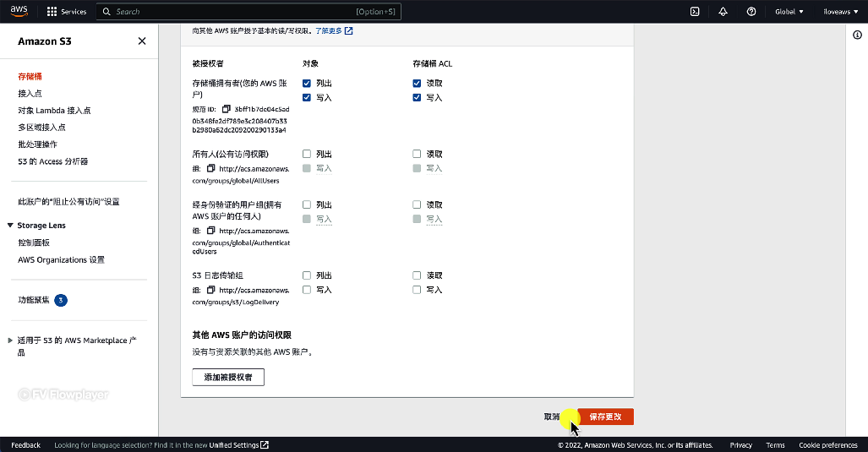Click 取消 to cancel changes

[552, 417]
